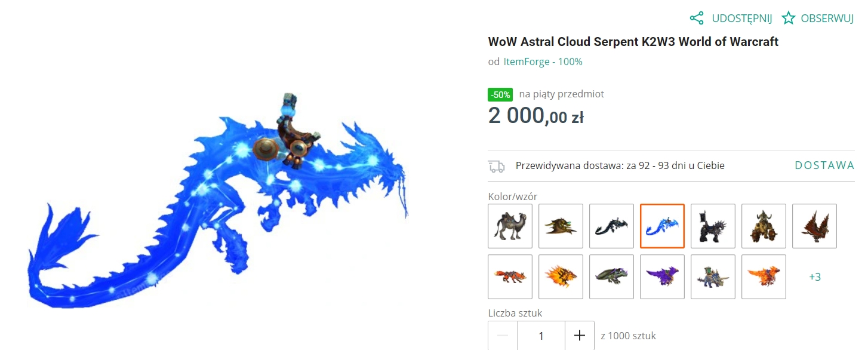
Task: Select the selected blue cloud serpent variant
Action: (662, 226)
